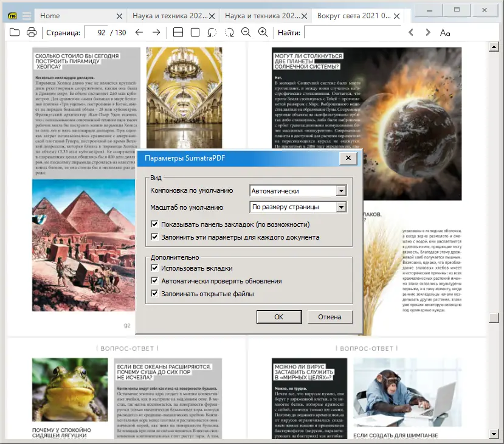Click heading МОЖНО ЛИ ВИРУС ЗАСТАВИТЬ СЛУЖИТЬ
The image size is (504, 444).
[x=304, y=372]
